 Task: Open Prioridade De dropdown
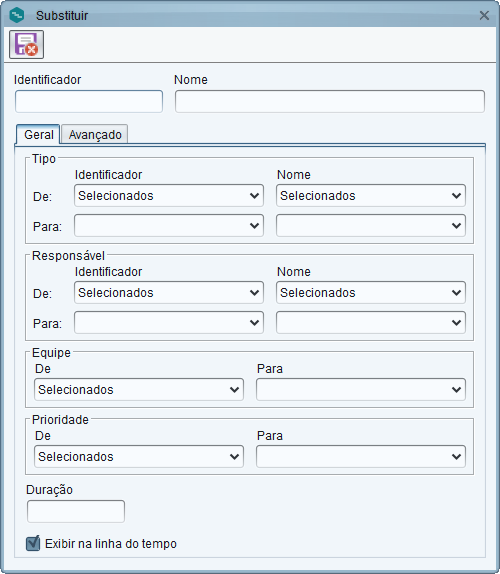[x=139, y=456]
